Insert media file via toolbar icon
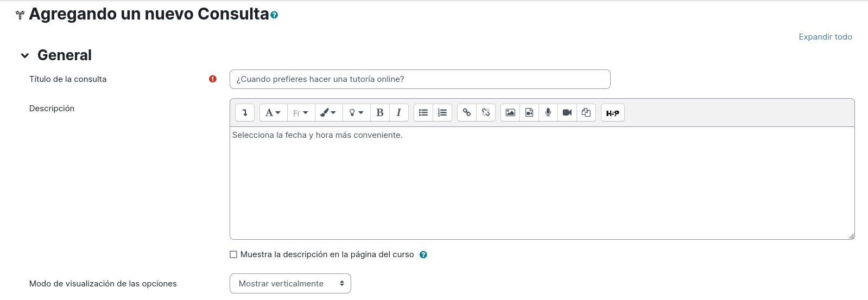868x300 pixels. [x=529, y=113]
